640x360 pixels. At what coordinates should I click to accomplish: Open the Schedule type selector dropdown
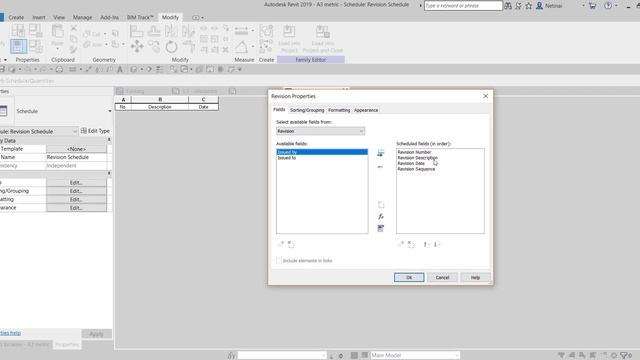pyautogui.click(x=109, y=111)
